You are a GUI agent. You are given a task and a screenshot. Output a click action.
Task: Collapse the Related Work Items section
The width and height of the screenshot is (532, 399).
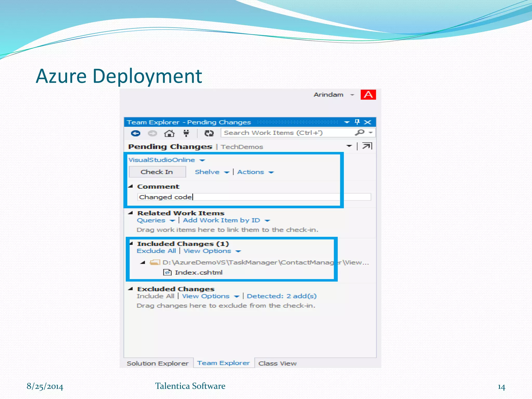point(131,213)
